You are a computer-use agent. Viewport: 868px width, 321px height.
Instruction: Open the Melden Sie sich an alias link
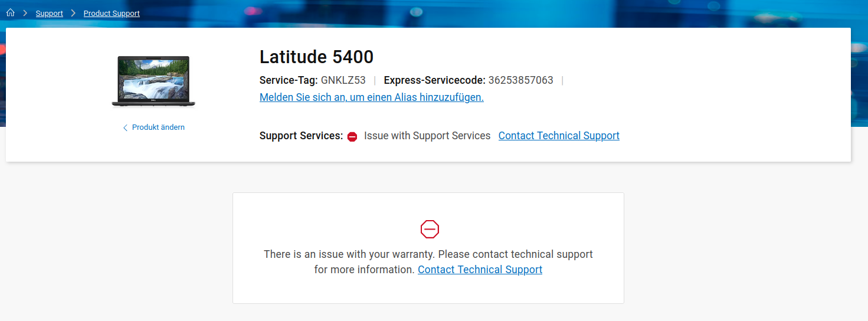coord(372,97)
